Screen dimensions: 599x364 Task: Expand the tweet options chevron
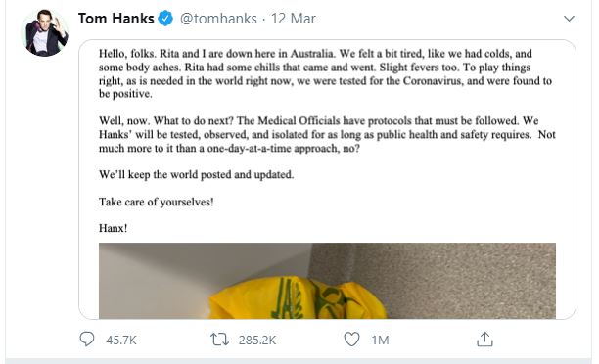tap(569, 19)
